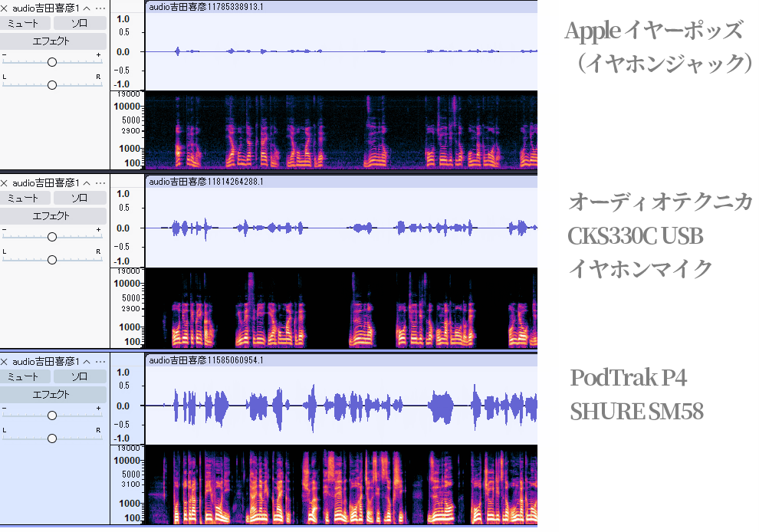The image size is (759, 532).
Task: Click the gain slider knob on the bottom track
Action: click(52, 415)
